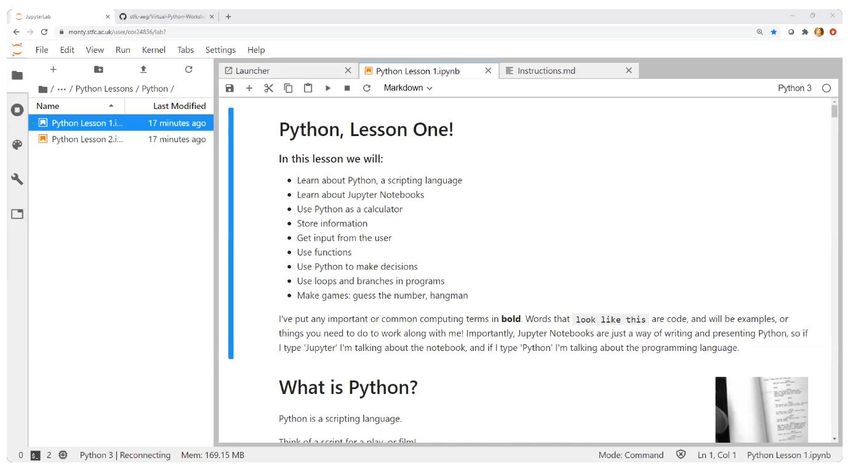Go to Python breadcrumb folder
This screenshot has height=471, width=850.
pyautogui.click(x=155, y=89)
